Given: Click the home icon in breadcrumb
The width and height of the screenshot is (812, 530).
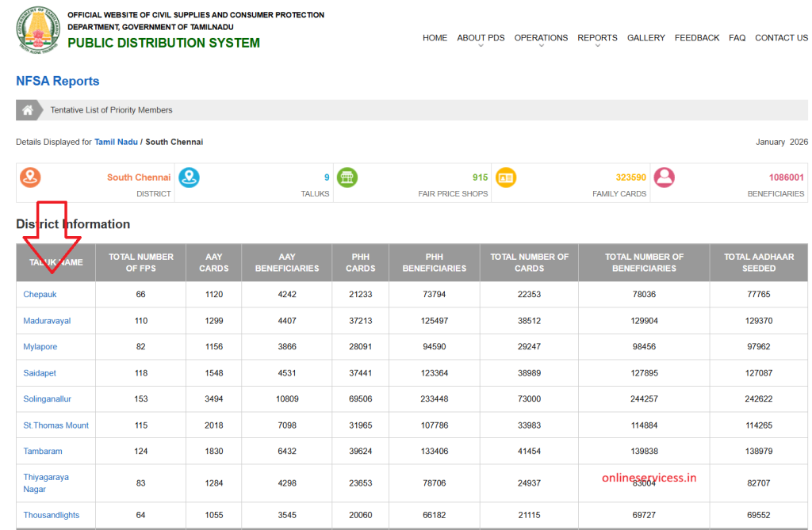Looking at the screenshot, I should [28, 110].
